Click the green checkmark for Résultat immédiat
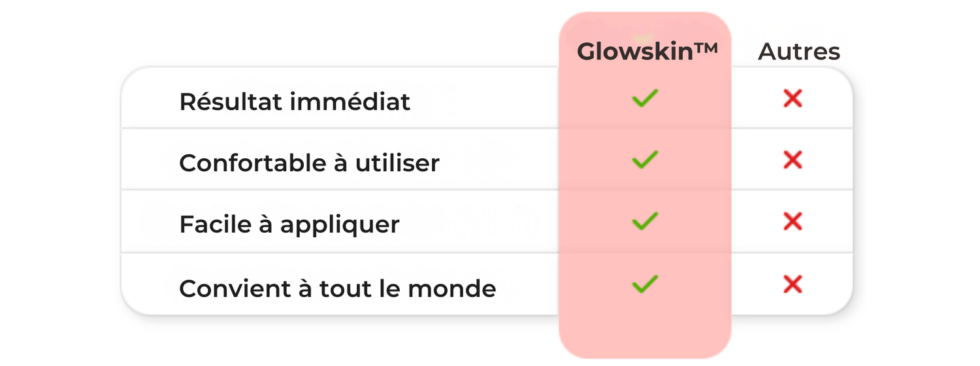The height and width of the screenshot is (366, 980). (x=645, y=99)
